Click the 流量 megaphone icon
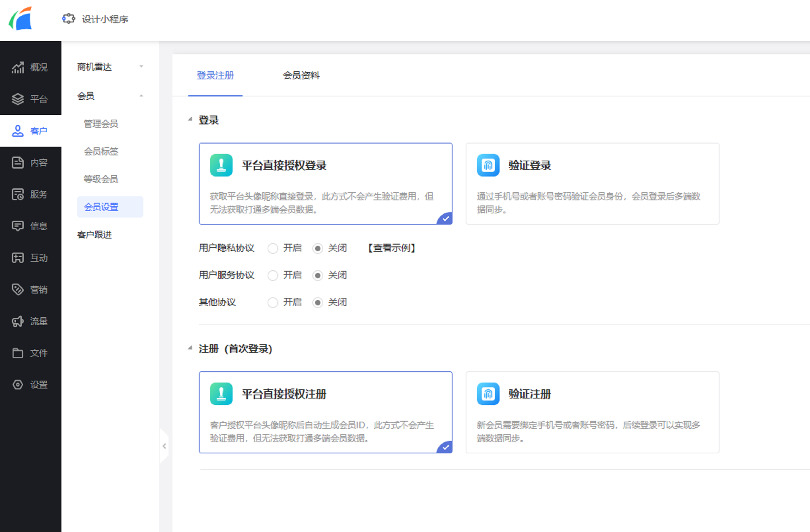 (18, 321)
